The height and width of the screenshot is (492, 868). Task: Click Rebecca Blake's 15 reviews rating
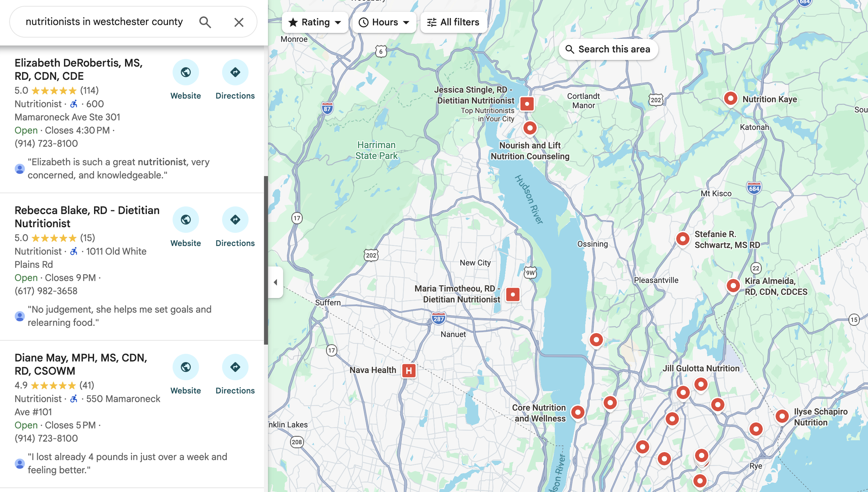pyautogui.click(x=55, y=238)
